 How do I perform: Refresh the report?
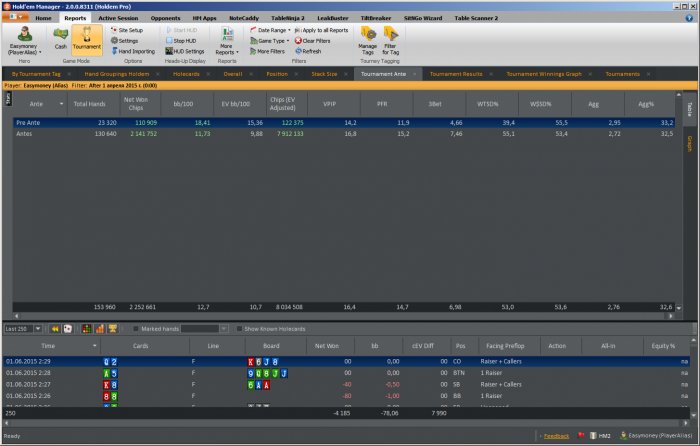pos(308,51)
